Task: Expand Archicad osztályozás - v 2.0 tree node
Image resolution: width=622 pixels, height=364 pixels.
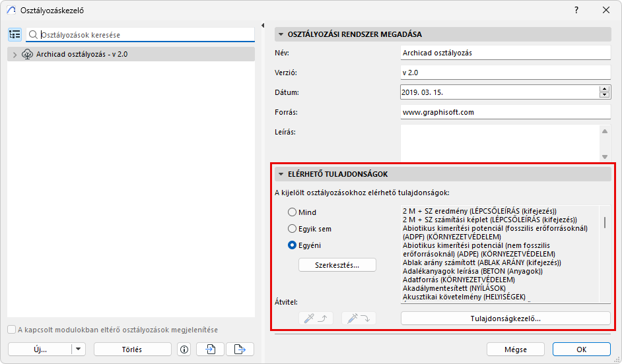Action: click(15, 55)
